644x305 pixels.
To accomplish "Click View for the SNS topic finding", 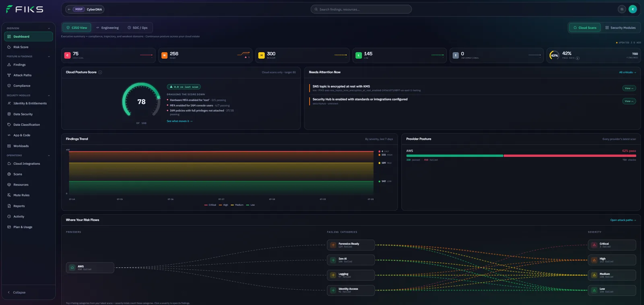I will tap(629, 88).
